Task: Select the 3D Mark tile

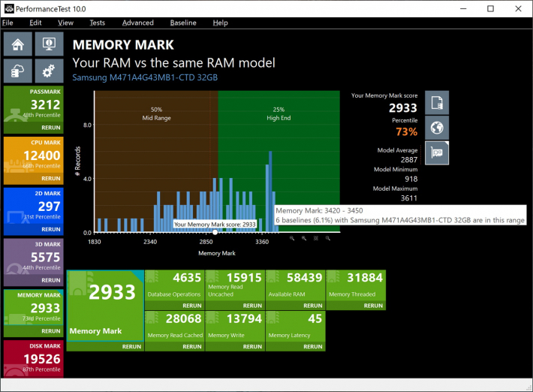Action: point(32,259)
